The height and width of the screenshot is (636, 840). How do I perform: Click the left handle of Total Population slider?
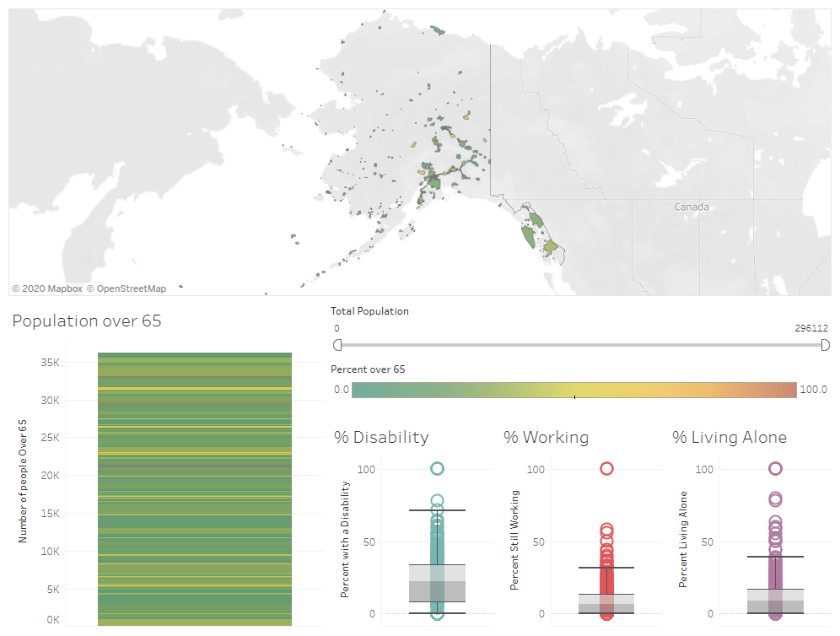[337, 345]
